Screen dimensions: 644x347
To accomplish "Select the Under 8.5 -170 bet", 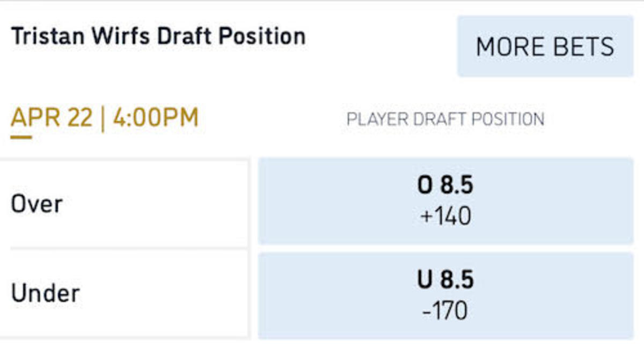I will tap(445, 295).
